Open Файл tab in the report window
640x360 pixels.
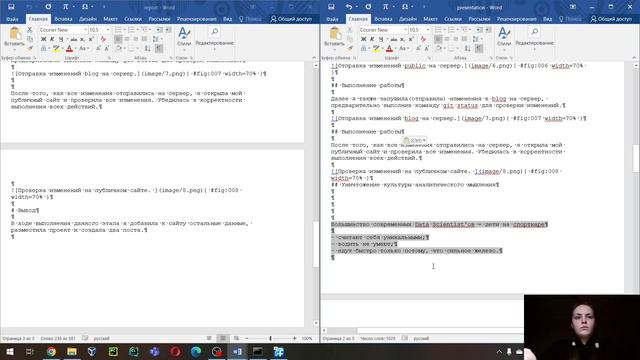(x=12, y=19)
